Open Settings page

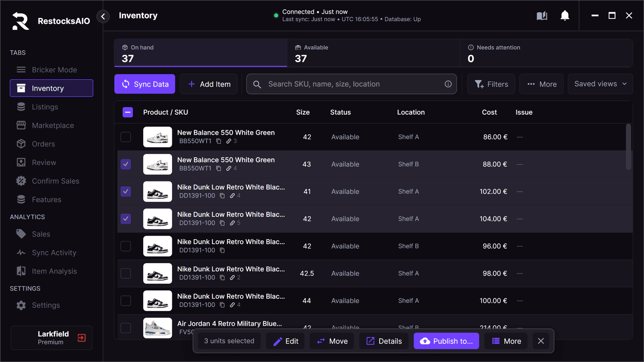tap(52, 305)
